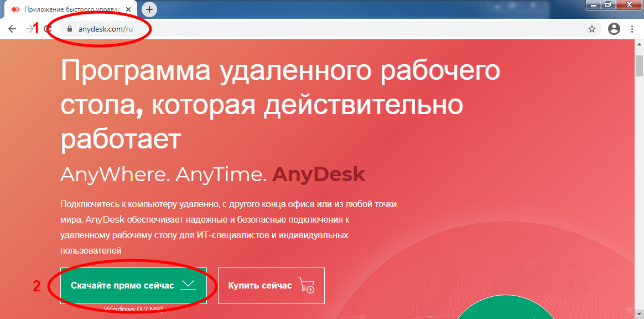Close the current browser tab

[128, 9]
